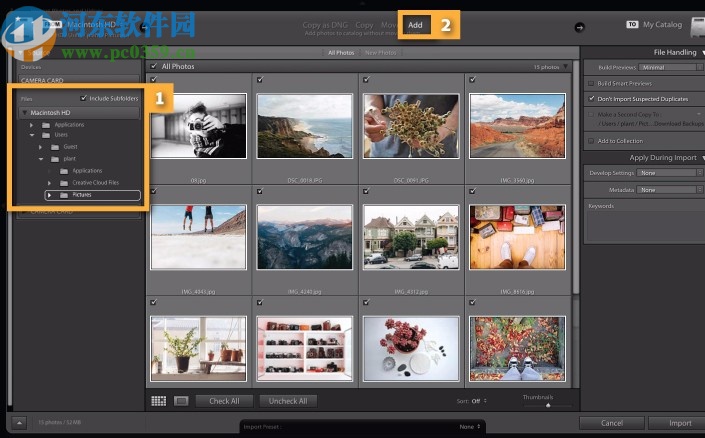Switch to New Photos tab

click(x=380, y=53)
